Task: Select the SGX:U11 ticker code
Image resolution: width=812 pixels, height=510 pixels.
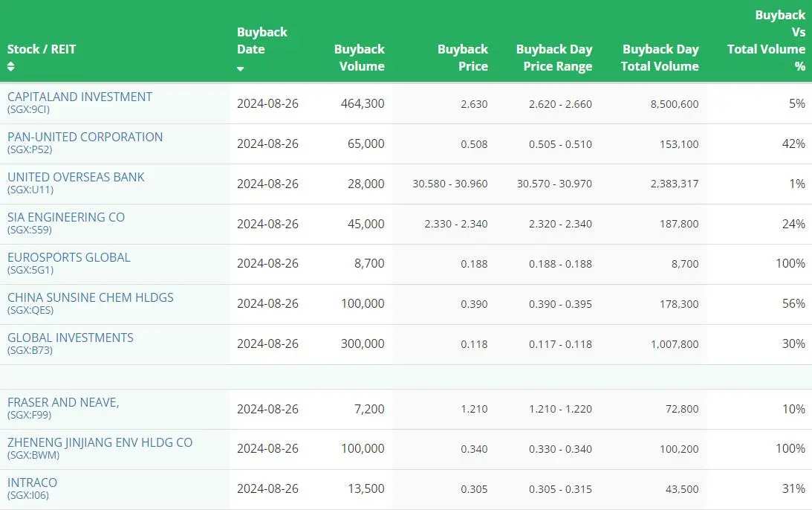Action: coord(30,190)
